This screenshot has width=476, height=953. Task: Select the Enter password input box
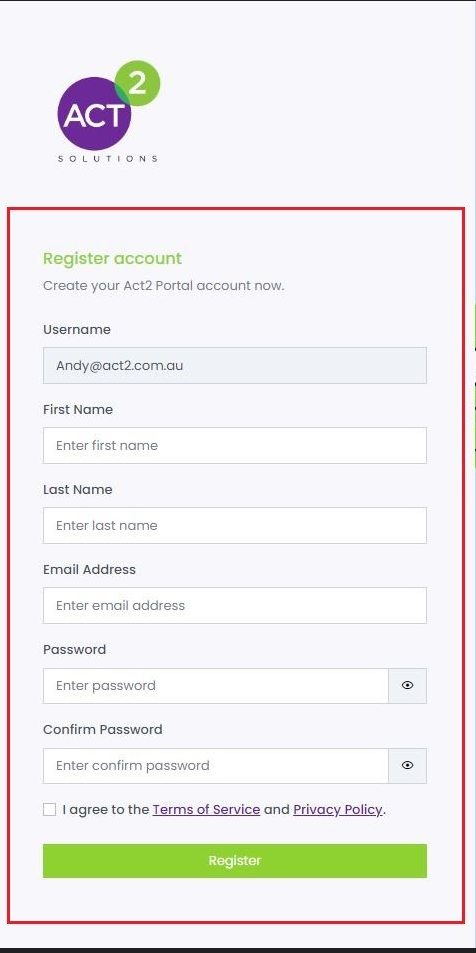point(216,686)
